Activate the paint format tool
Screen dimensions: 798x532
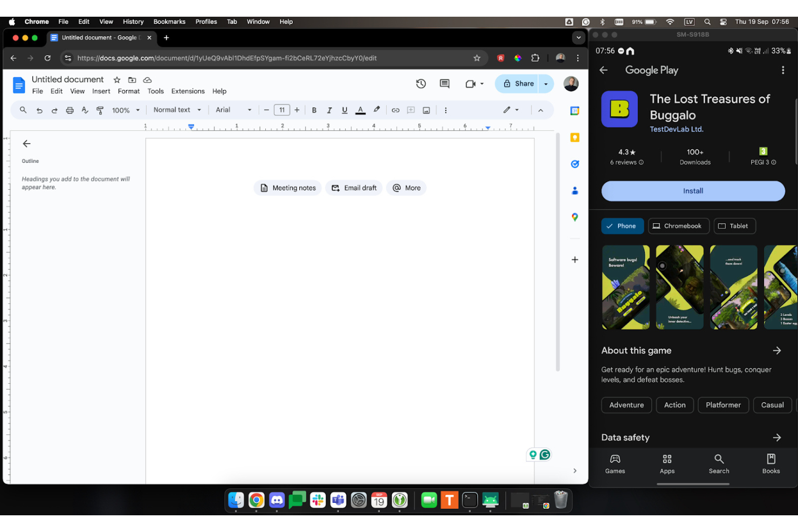(100, 110)
